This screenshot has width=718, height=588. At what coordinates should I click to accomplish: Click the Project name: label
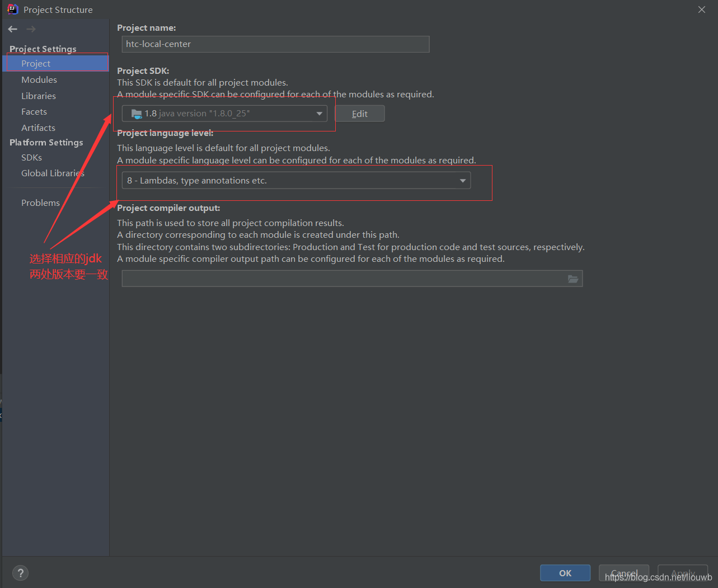[x=147, y=28]
